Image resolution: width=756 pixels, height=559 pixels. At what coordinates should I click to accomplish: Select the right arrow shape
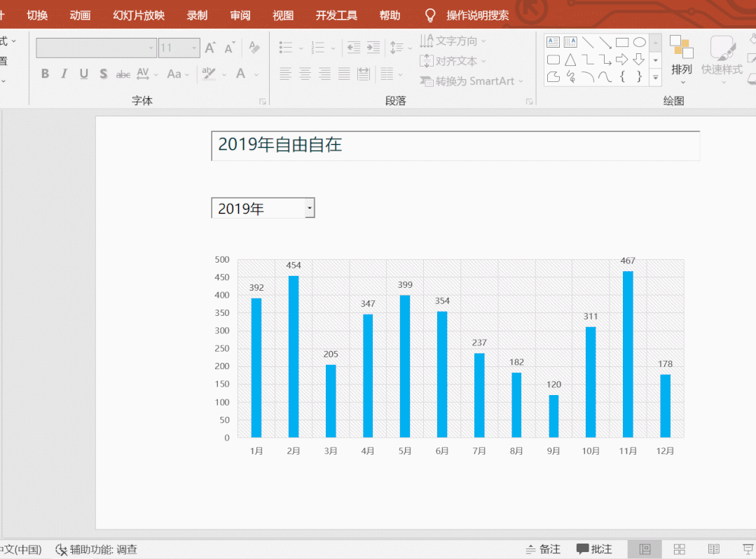621,60
